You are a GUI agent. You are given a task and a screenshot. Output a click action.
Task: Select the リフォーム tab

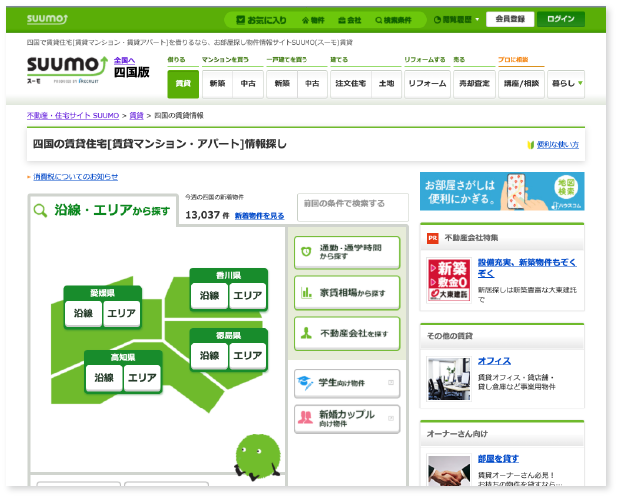click(x=427, y=84)
